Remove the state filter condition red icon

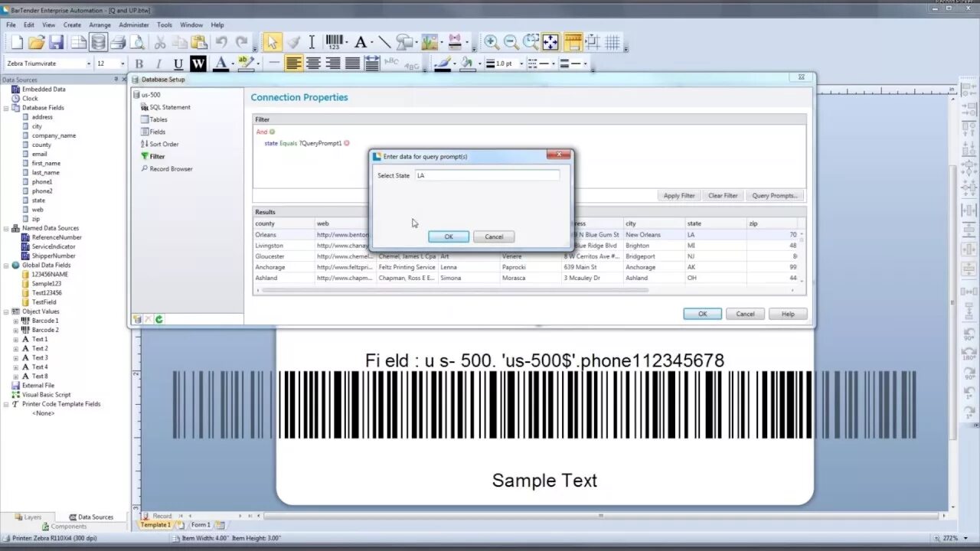coord(347,143)
